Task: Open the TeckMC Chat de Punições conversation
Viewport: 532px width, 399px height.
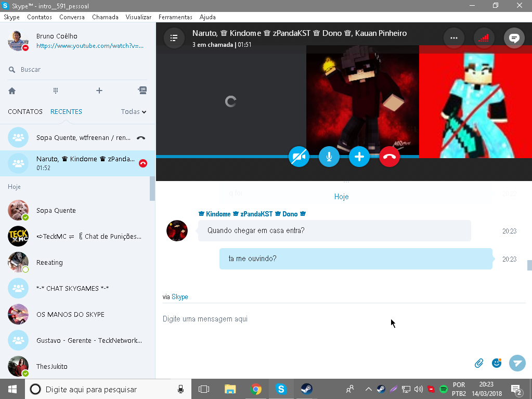Action: 77,237
